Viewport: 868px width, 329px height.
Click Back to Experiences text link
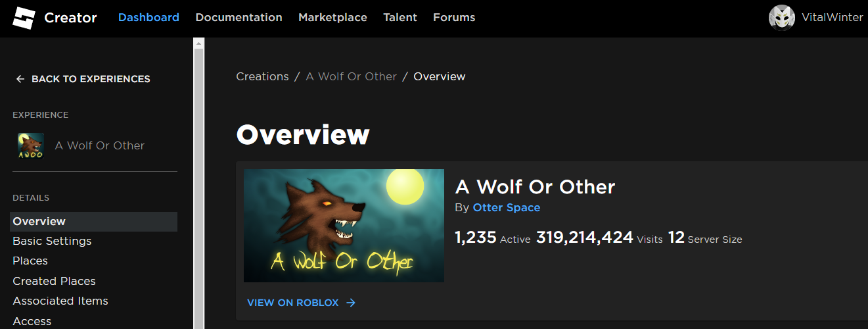point(91,79)
